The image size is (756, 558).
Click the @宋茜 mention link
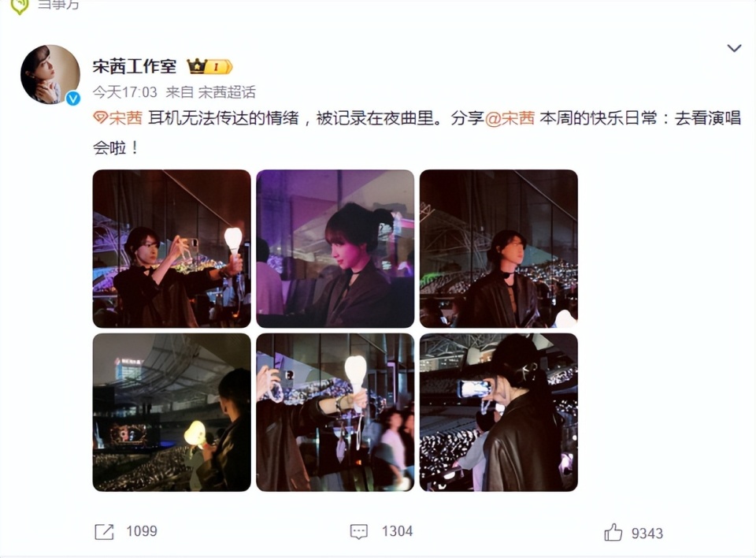click(510, 118)
